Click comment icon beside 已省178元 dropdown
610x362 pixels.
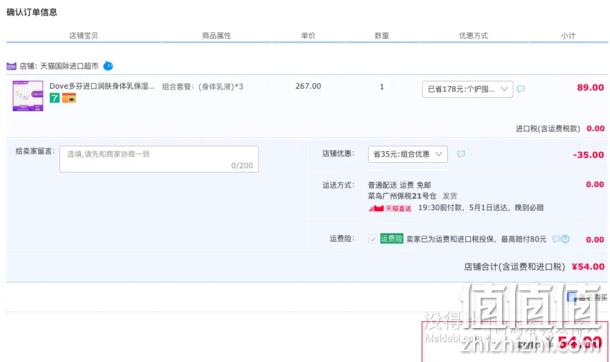521,89
